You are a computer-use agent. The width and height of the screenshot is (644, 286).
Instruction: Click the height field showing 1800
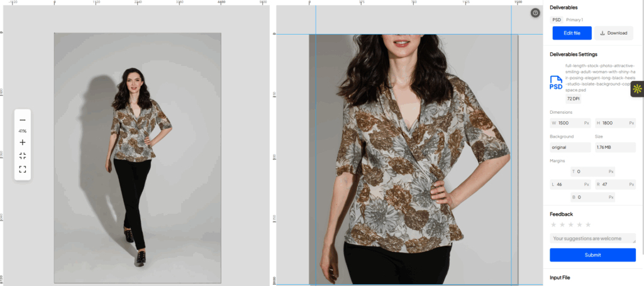pos(615,123)
